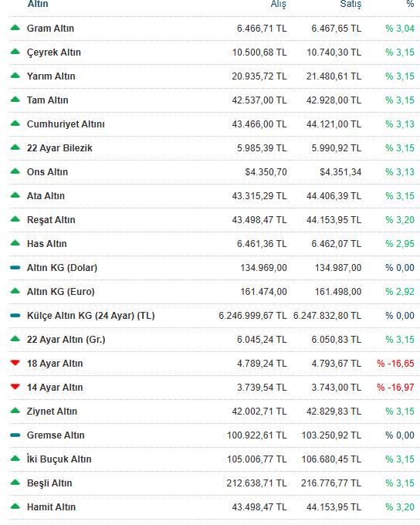Click the teal dash icon beside Gremse Altın
Viewport: 420px width, 525px height.
click(15, 435)
